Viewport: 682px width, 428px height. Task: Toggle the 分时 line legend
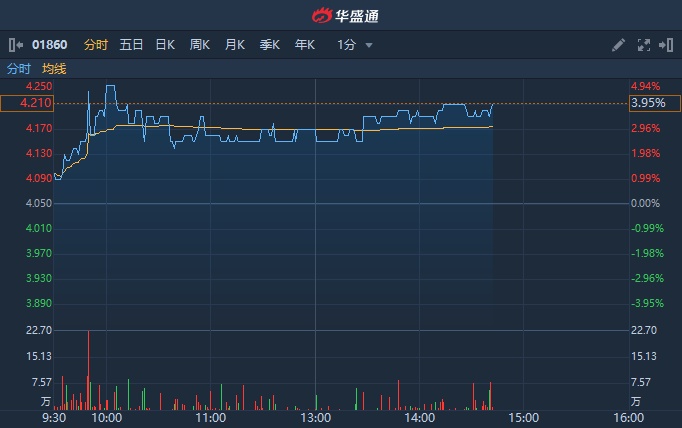[x=18, y=69]
